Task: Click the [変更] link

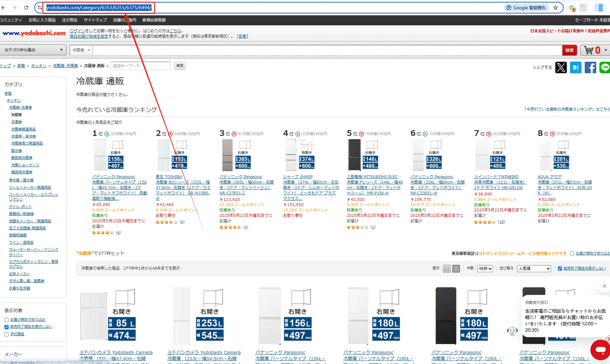Action: (x=242, y=36)
